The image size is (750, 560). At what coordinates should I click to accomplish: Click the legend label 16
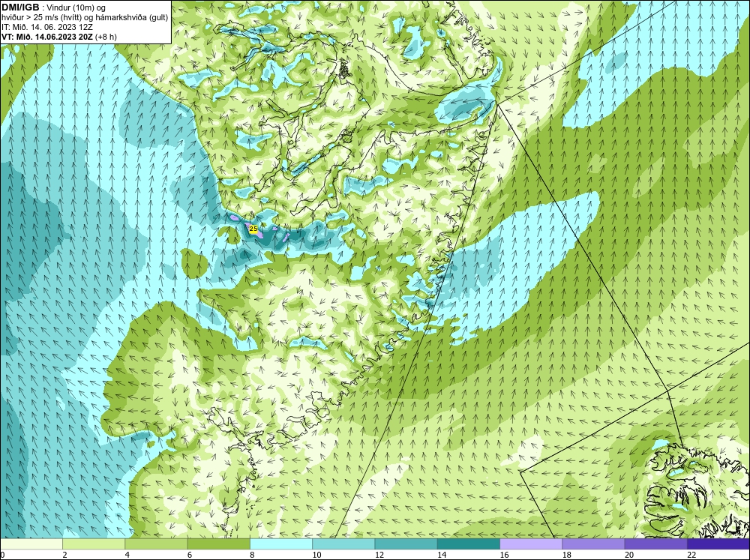504,555
